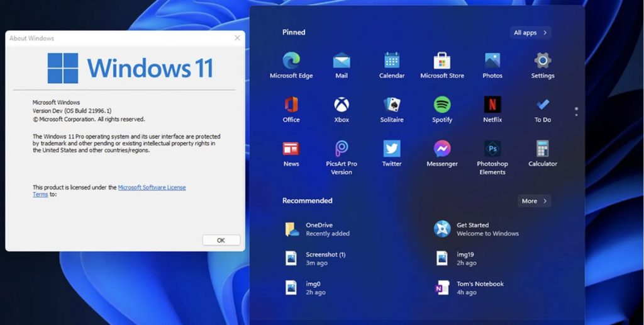Open the Twitter app
Viewport: 644px width, 325px height.
[x=392, y=153]
